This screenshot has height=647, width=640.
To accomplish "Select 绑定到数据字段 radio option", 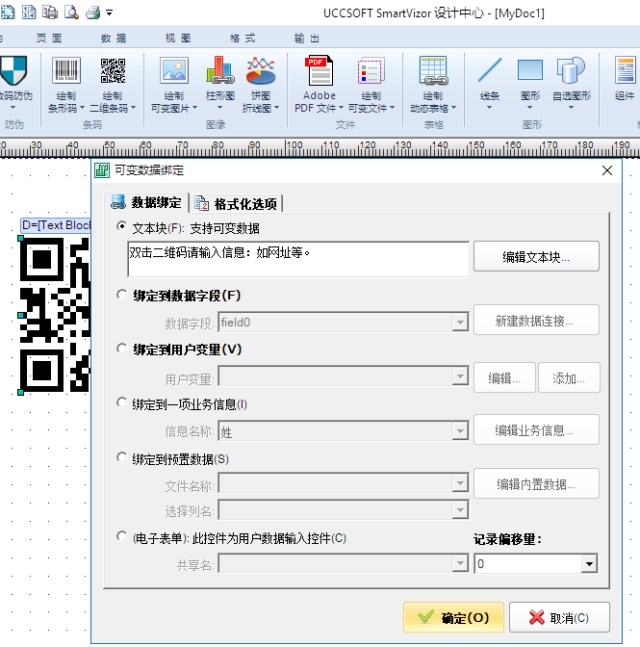I will [x=121, y=295].
